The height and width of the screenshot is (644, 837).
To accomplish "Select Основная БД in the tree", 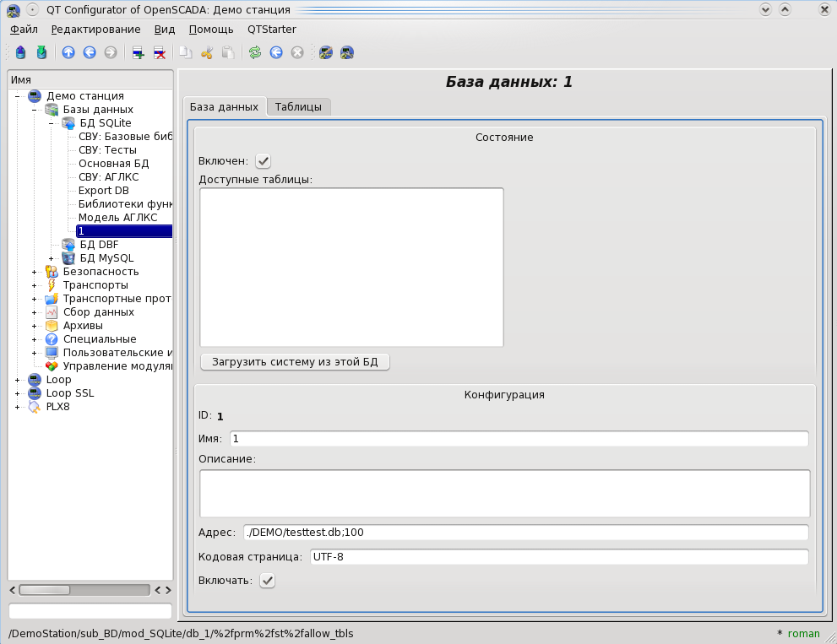I will [113, 164].
